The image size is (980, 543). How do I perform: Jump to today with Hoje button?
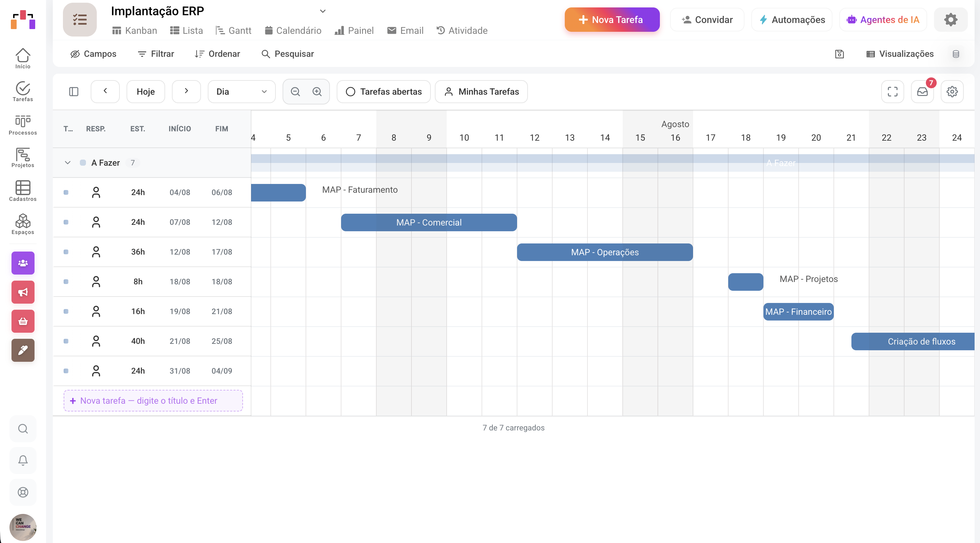pyautogui.click(x=146, y=92)
